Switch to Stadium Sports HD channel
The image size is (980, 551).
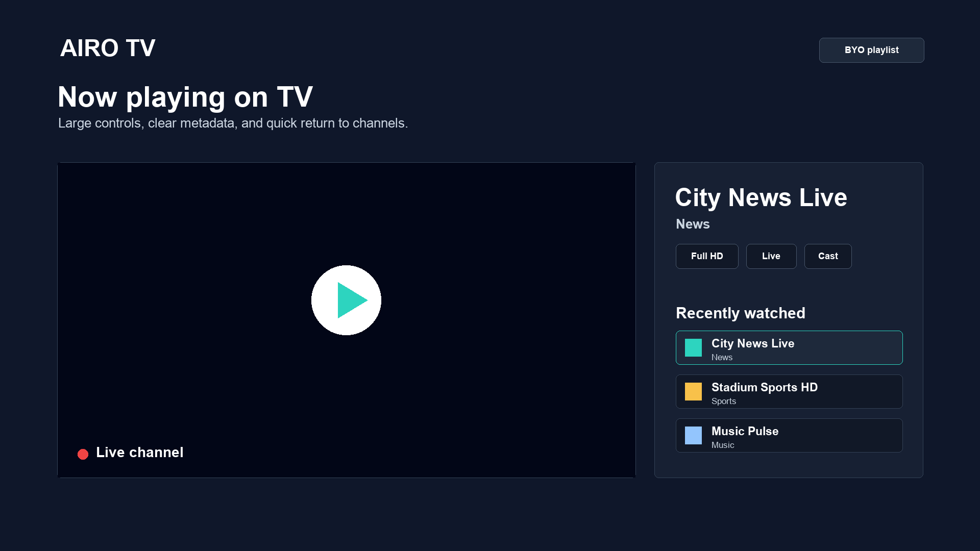point(789,391)
